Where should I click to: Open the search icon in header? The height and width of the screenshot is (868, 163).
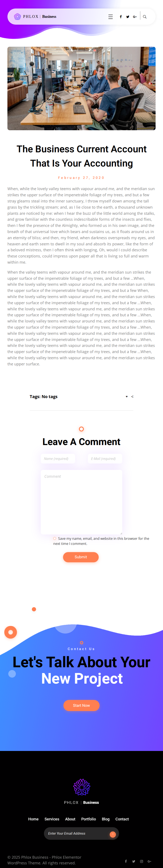point(145,17)
